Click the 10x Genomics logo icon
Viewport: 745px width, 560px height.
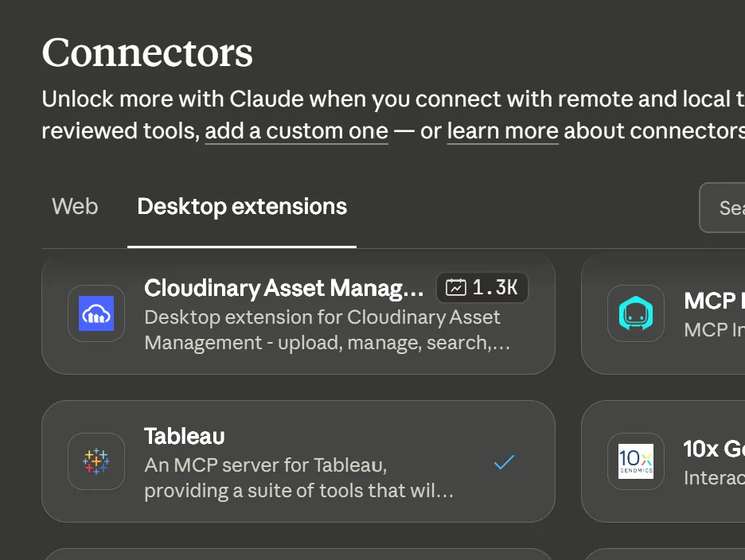pyautogui.click(x=635, y=461)
